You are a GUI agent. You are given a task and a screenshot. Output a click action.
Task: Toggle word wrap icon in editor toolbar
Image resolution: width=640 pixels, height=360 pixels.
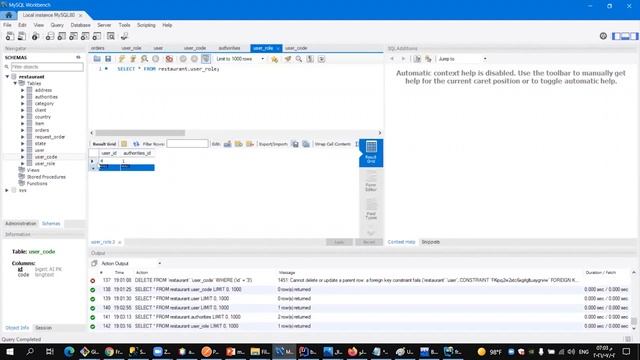(322, 59)
